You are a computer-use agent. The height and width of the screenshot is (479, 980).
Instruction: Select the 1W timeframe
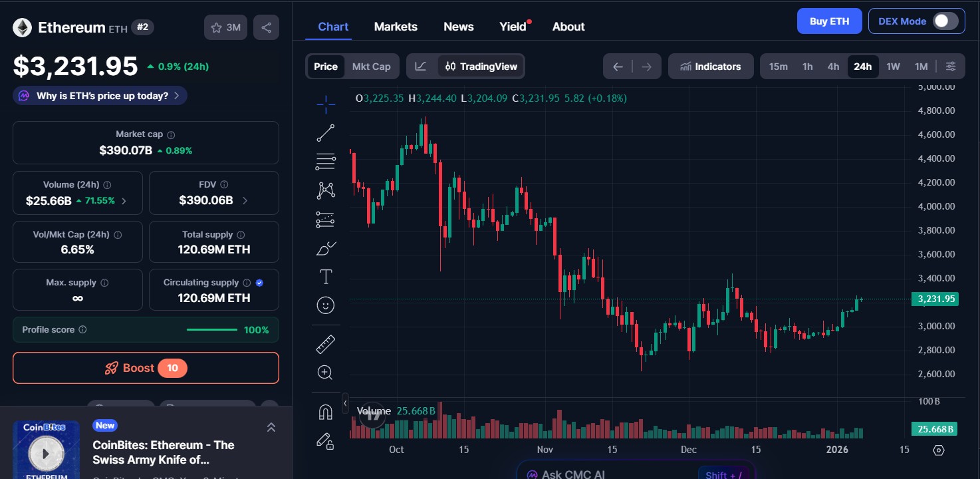point(893,66)
